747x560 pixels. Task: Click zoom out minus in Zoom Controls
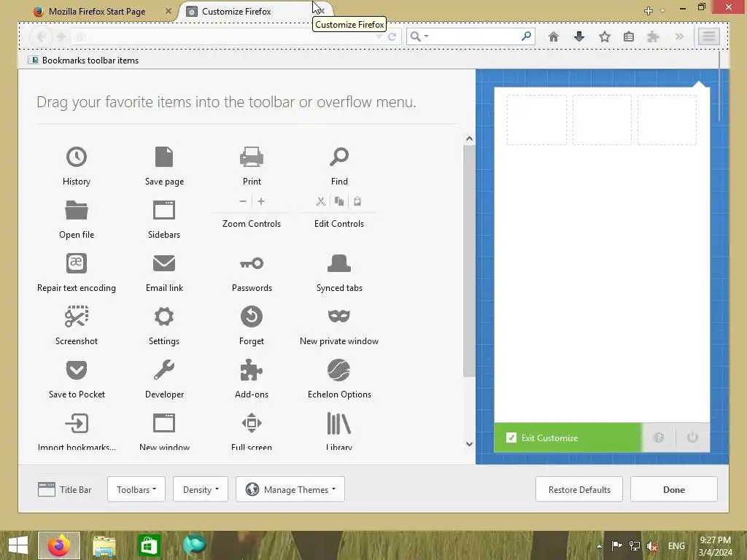[243, 201]
